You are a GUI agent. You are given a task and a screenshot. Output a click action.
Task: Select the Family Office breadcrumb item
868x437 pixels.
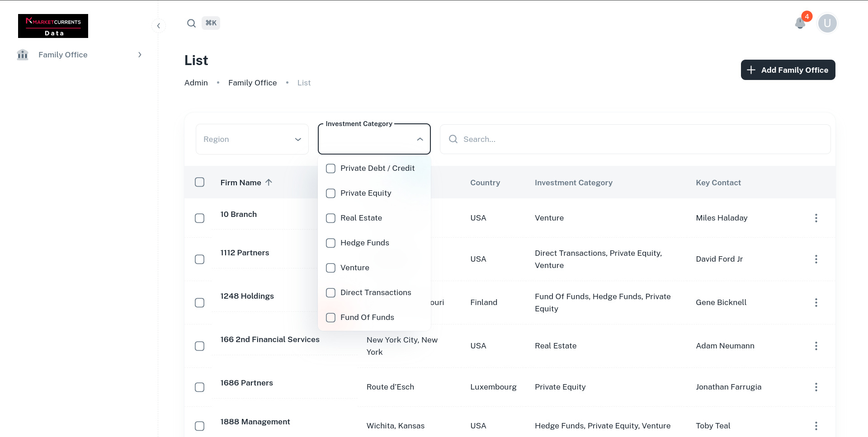(252, 83)
